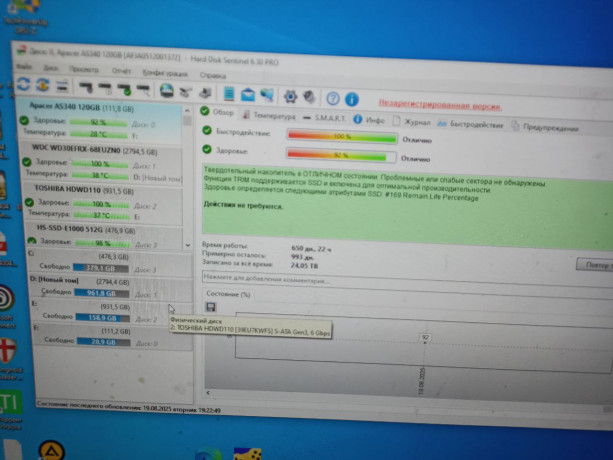Viewport: 613px width, 460px height.
Task: Switch to the Предупреждения tab
Action: click(x=545, y=127)
